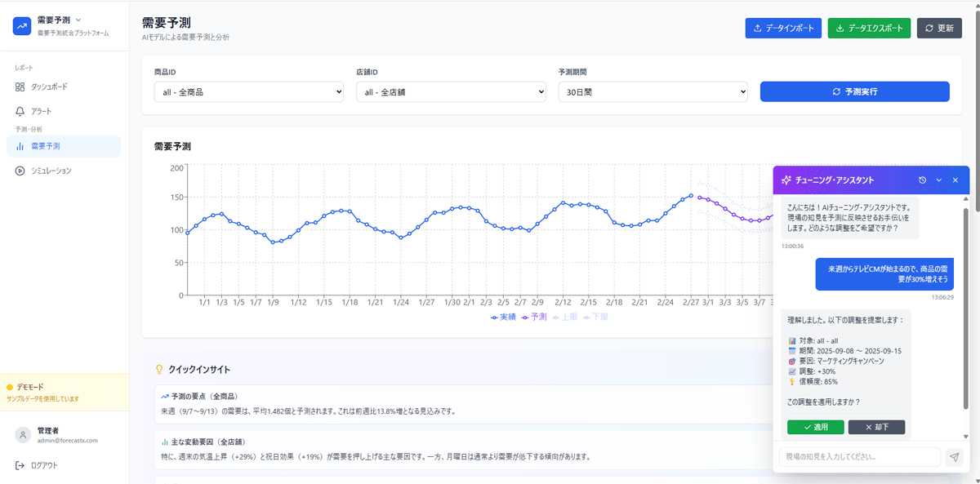This screenshot has width=980, height=484.
Task: Collapse the assistant panel with the chevron
Action: 939,180
